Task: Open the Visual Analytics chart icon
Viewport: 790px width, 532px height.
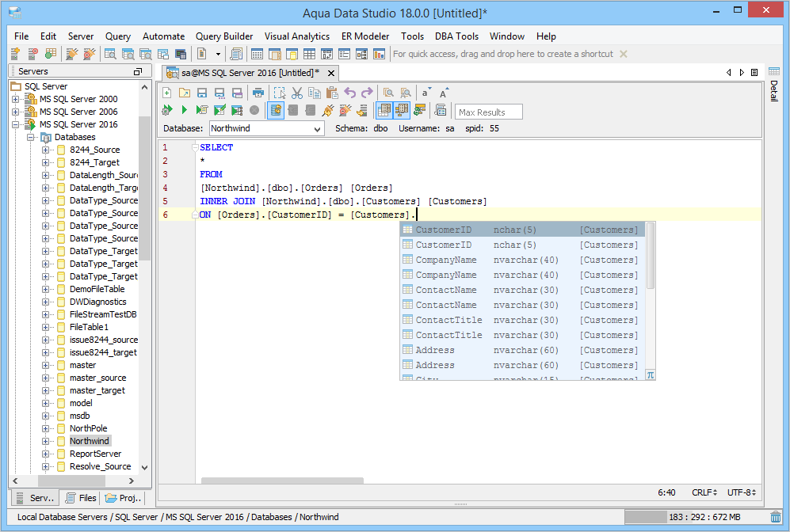Action: point(379,53)
